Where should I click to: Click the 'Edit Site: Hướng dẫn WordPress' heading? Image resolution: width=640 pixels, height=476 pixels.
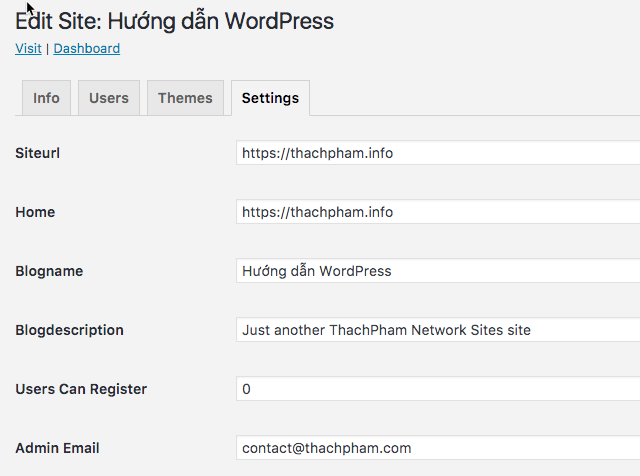click(175, 21)
